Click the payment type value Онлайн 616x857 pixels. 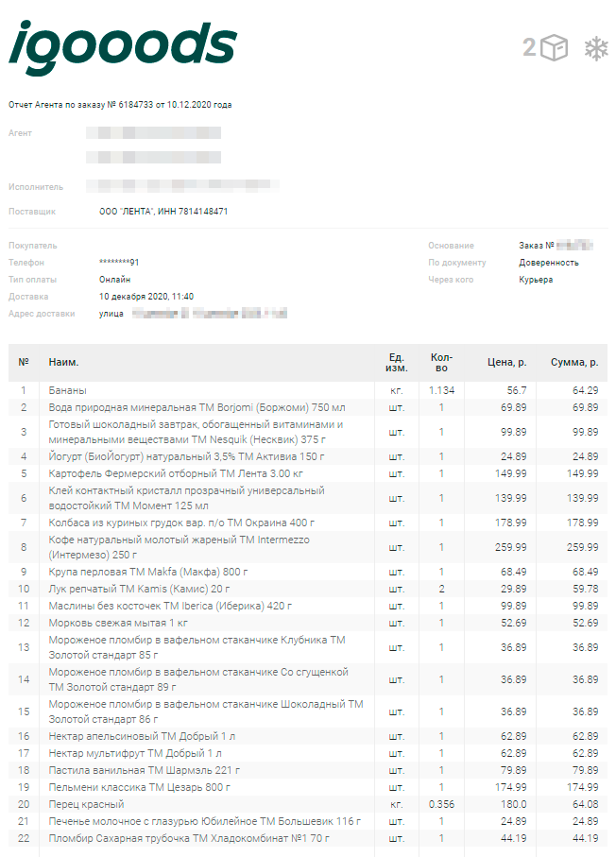click(x=114, y=280)
